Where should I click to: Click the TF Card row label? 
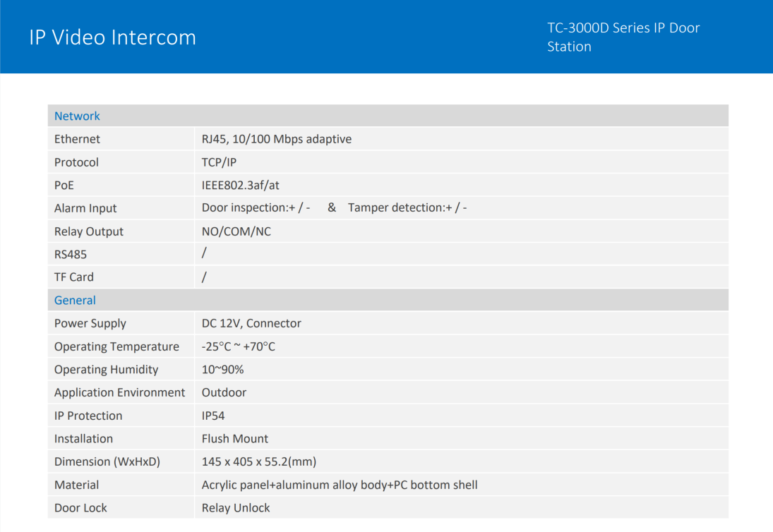(74, 277)
